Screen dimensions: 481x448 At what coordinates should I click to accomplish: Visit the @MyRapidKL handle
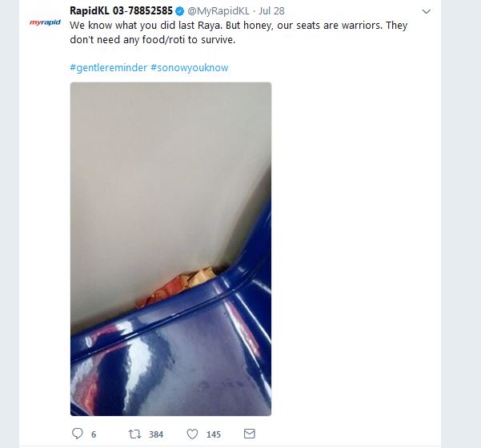tap(218, 11)
